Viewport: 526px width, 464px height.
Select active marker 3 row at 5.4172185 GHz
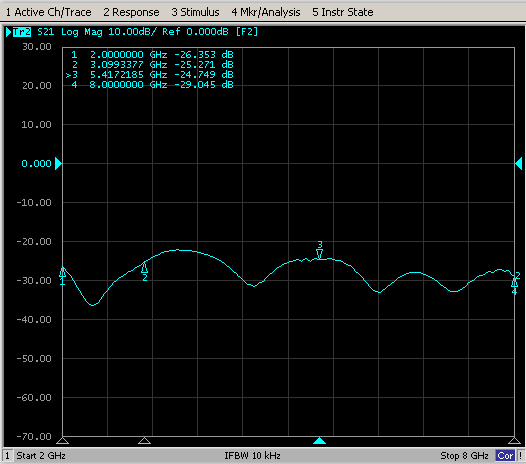[x=150, y=75]
